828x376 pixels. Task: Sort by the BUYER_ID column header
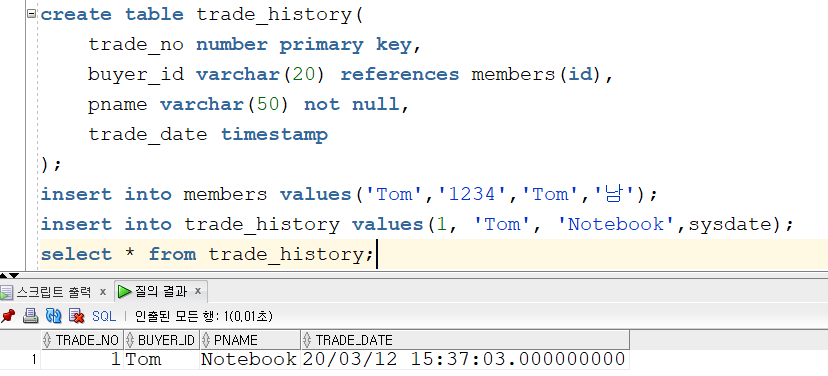coord(161,340)
